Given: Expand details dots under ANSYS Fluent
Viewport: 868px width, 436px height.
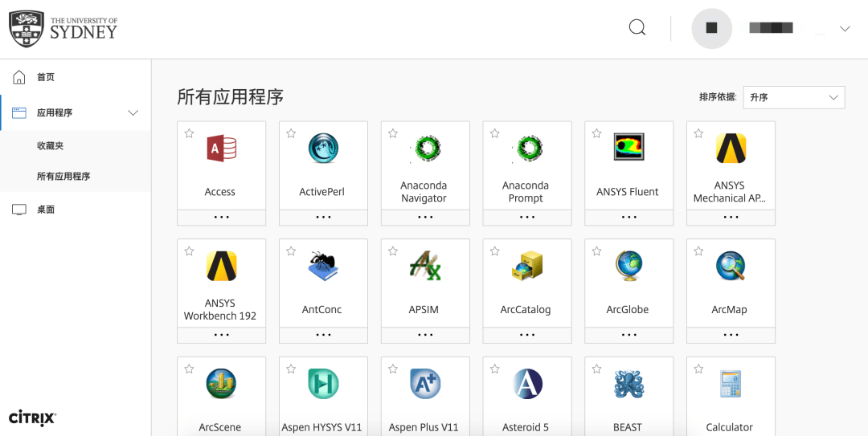Looking at the screenshot, I should coord(628,218).
